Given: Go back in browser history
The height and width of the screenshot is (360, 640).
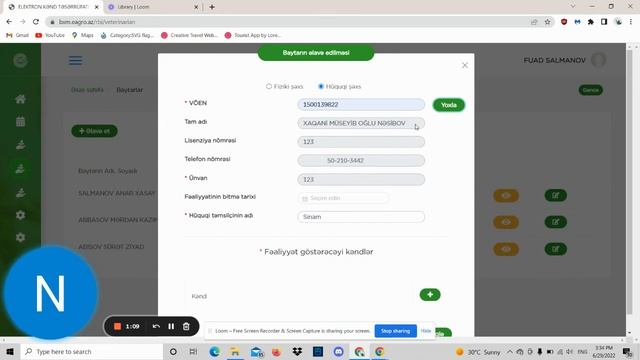Looking at the screenshot, I should click(9, 22).
